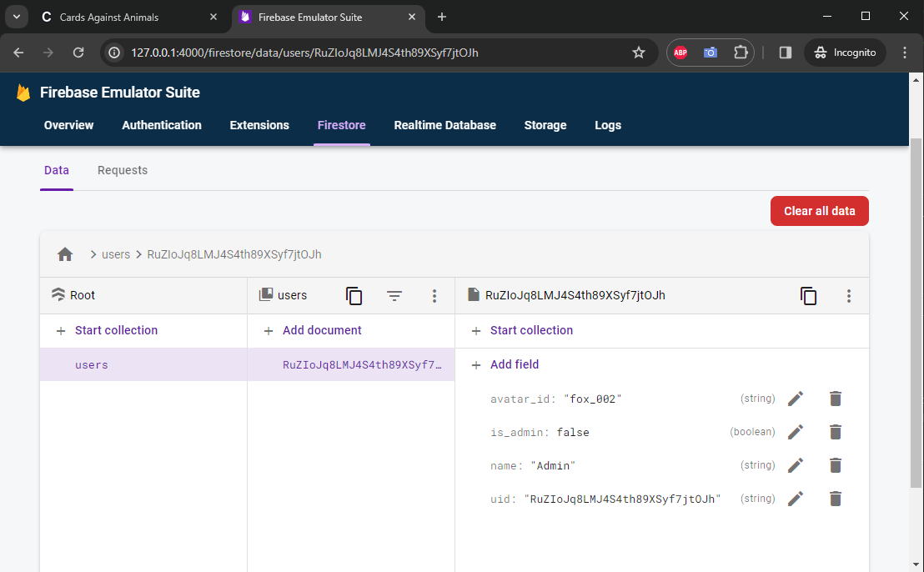This screenshot has height=572, width=924.
Task: Bookmark this page with the star icon
Action: [x=639, y=53]
